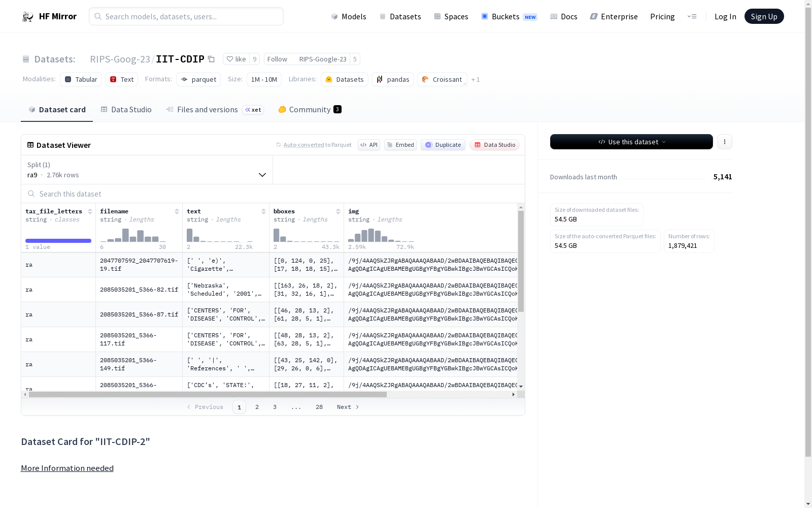Open the Dataset card tab

[57, 110]
